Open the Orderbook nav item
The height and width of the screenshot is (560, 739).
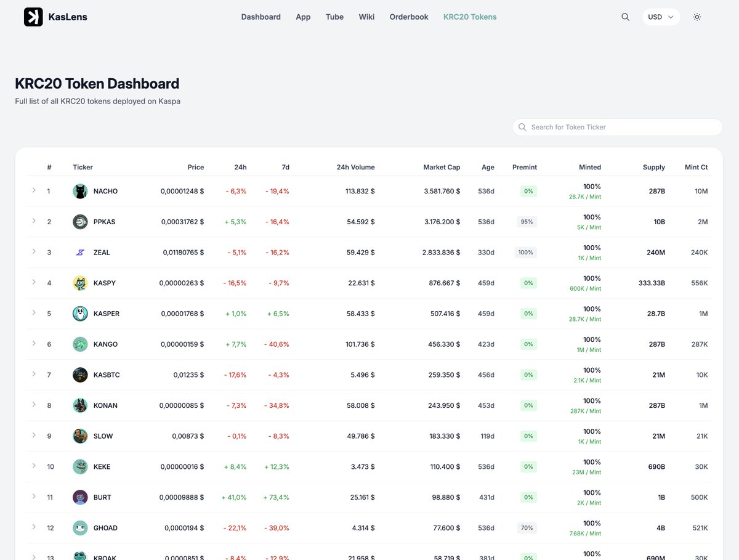pyautogui.click(x=409, y=17)
